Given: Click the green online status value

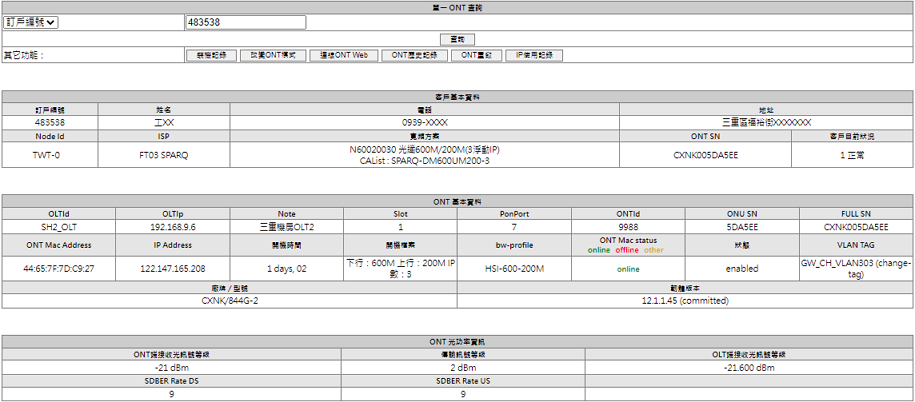Looking at the screenshot, I should [627, 269].
